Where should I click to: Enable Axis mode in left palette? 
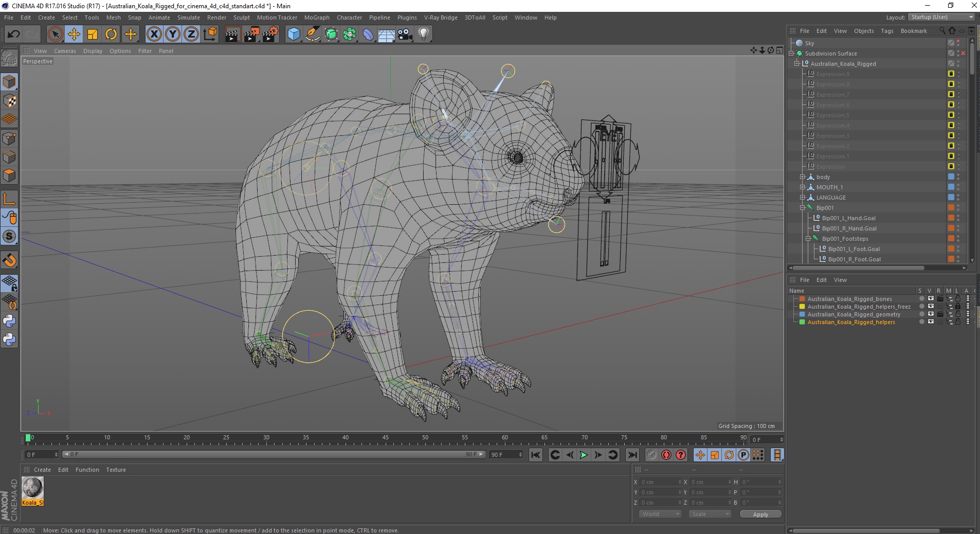pyautogui.click(x=9, y=199)
